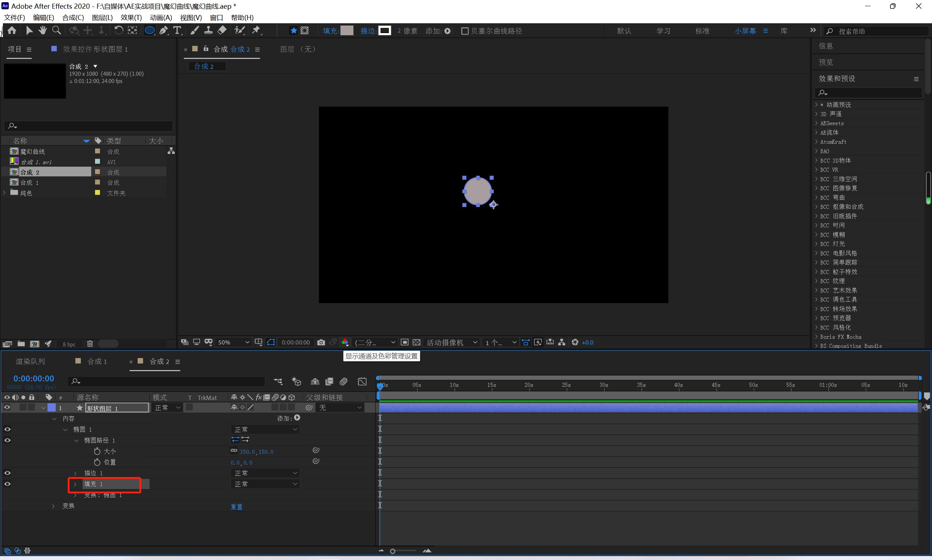Screen dimensions: 932x560
Task: Expand the 变换 transform group
Action: pos(53,506)
